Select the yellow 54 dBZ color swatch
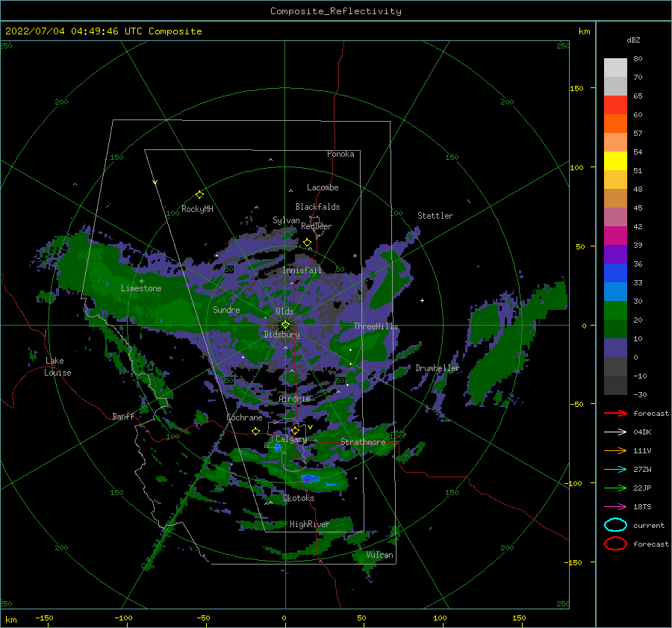Screen dimensions: 672x628 tap(615, 161)
